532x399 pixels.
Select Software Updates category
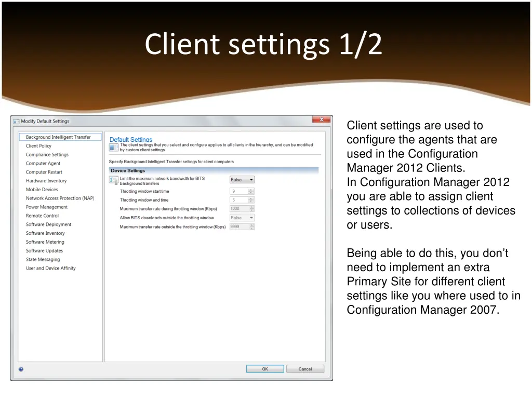click(x=45, y=251)
